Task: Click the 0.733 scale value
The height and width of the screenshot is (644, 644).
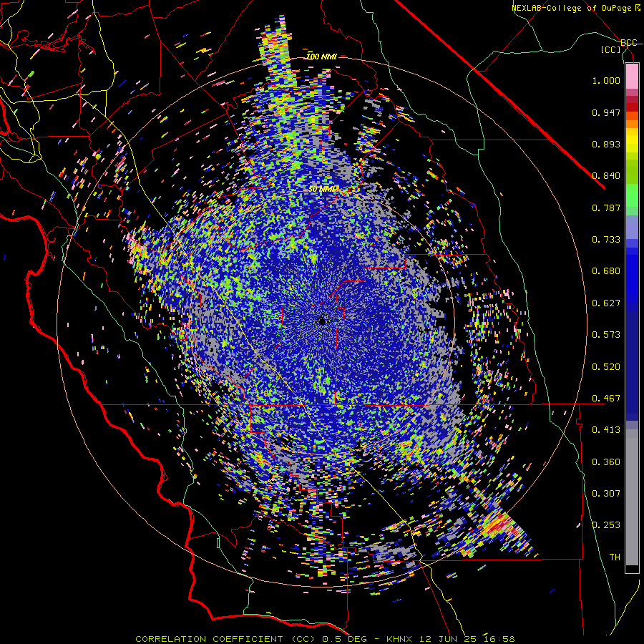Action: pos(606,240)
